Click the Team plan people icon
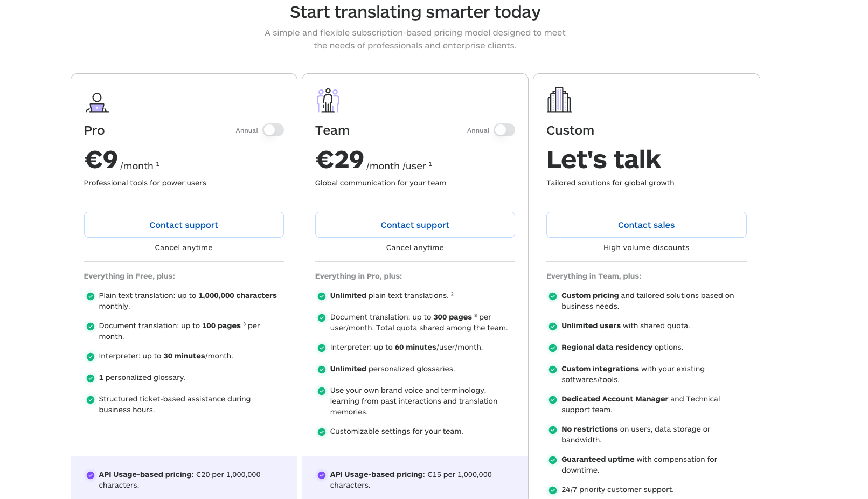The width and height of the screenshot is (868, 499). (328, 100)
